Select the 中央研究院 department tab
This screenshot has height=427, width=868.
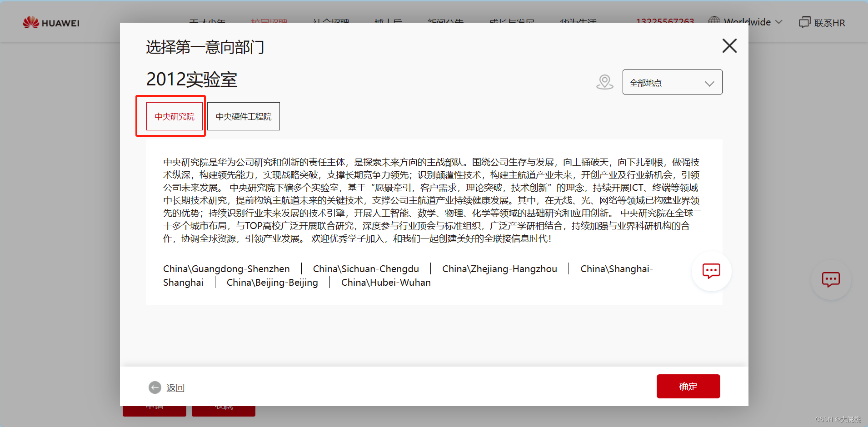(175, 116)
